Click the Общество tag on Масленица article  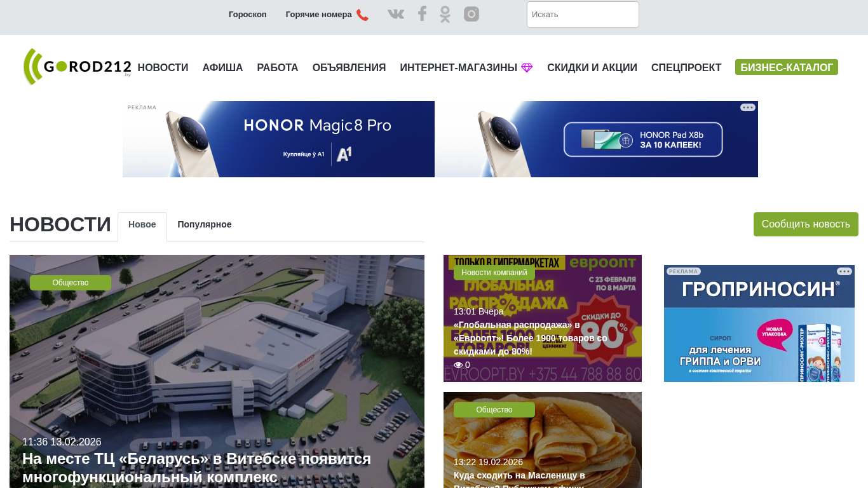pyautogui.click(x=494, y=410)
